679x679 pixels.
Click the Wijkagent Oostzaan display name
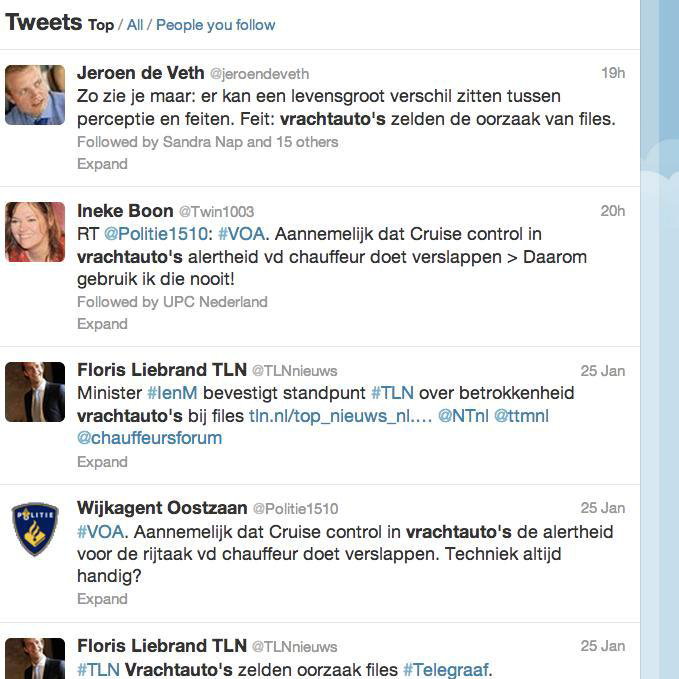(162, 508)
